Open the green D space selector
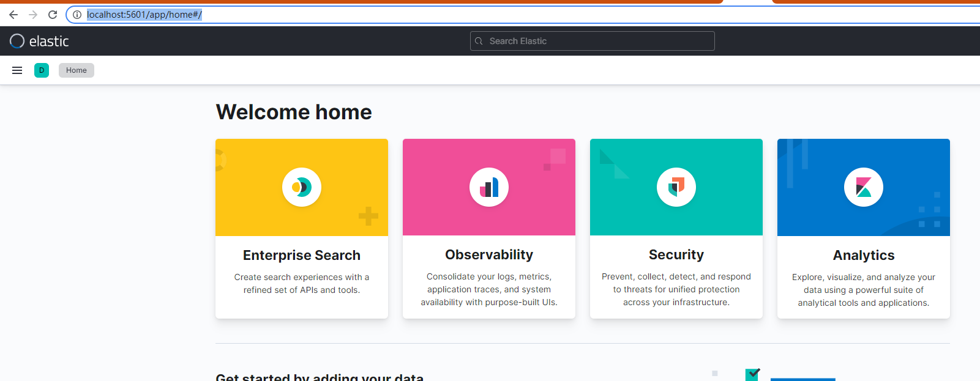 click(42, 70)
